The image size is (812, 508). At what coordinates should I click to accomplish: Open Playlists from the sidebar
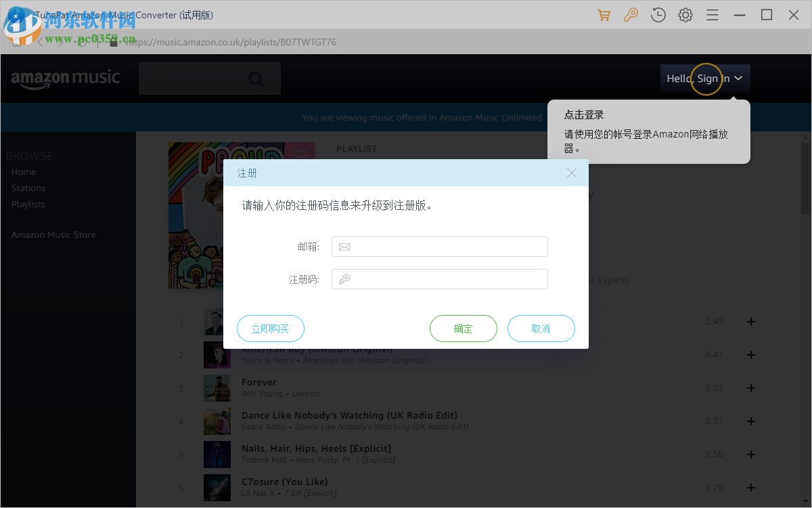28,204
